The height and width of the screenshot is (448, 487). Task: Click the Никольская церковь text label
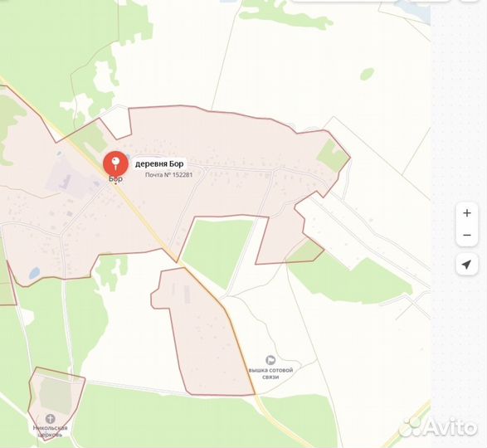[50, 431]
